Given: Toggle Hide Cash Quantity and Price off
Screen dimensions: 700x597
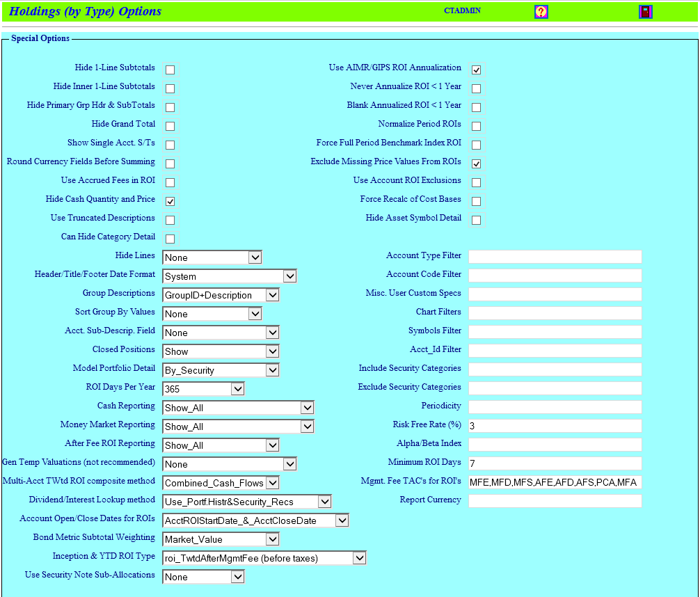Looking at the screenshot, I should tap(170, 200).
